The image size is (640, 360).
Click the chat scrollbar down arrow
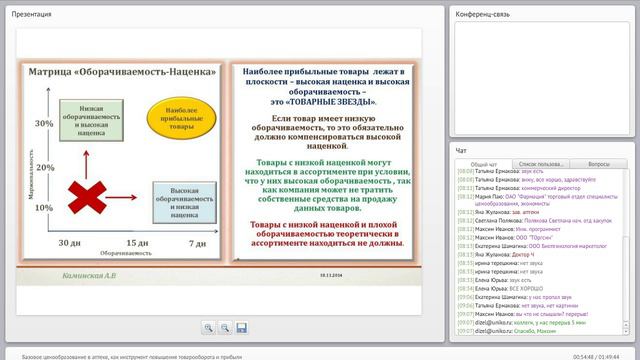[626, 331]
